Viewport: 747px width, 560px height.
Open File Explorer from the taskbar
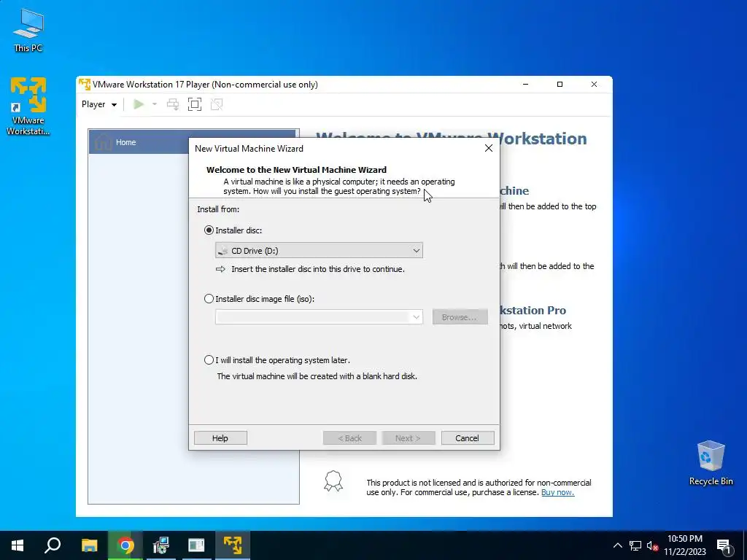click(89, 545)
